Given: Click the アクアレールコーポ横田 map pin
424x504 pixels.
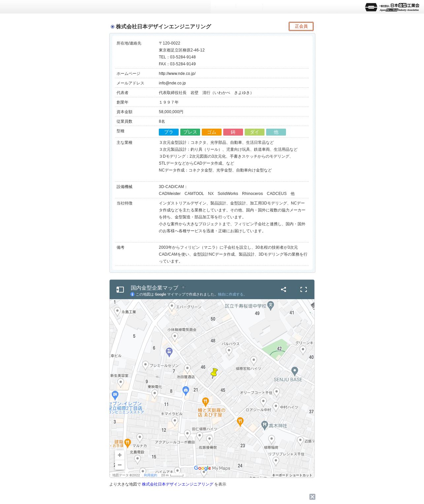Looking at the screenshot, I should coord(187,434).
